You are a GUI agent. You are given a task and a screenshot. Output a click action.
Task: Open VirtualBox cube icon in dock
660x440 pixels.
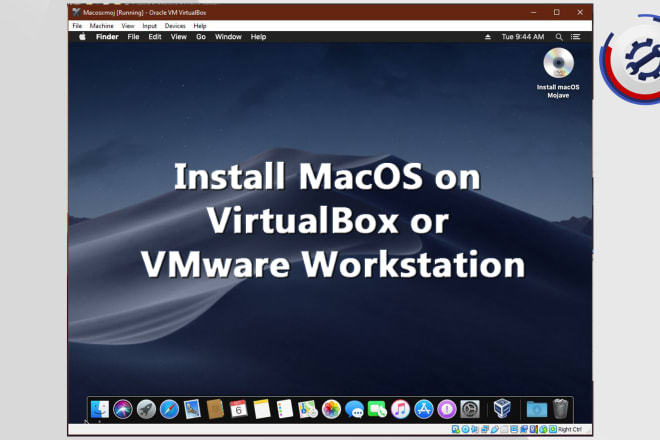502,408
